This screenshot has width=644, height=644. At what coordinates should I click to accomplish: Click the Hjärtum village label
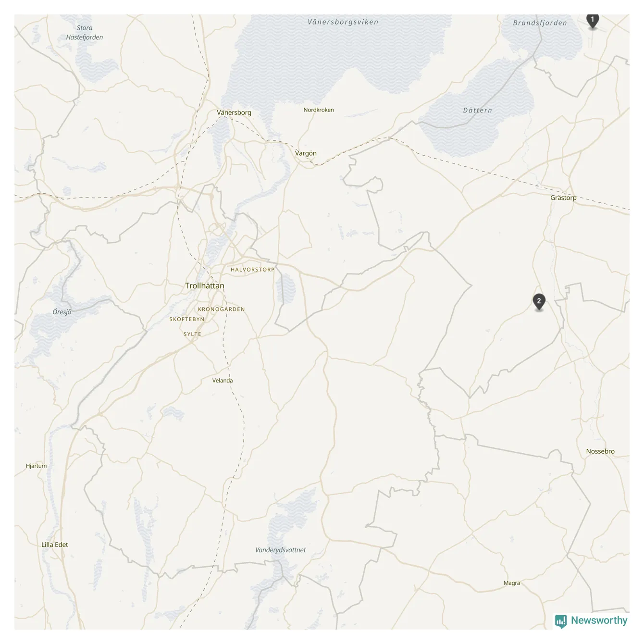(x=37, y=466)
